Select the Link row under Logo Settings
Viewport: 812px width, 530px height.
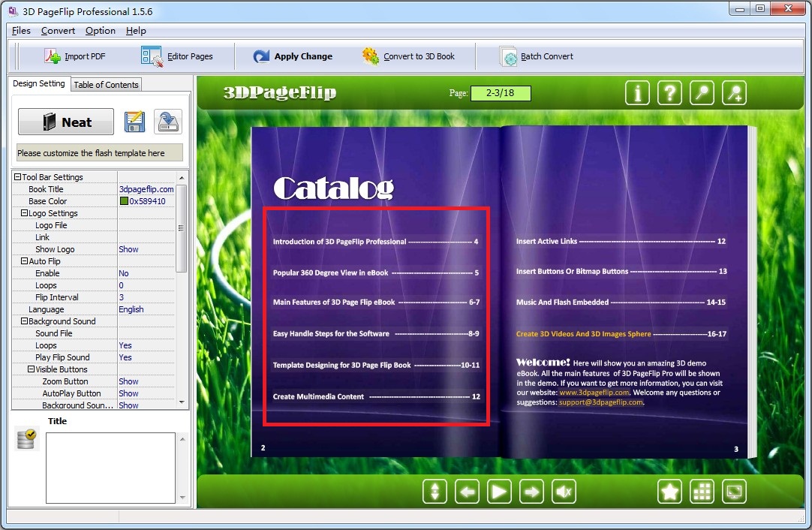point(93,237)
